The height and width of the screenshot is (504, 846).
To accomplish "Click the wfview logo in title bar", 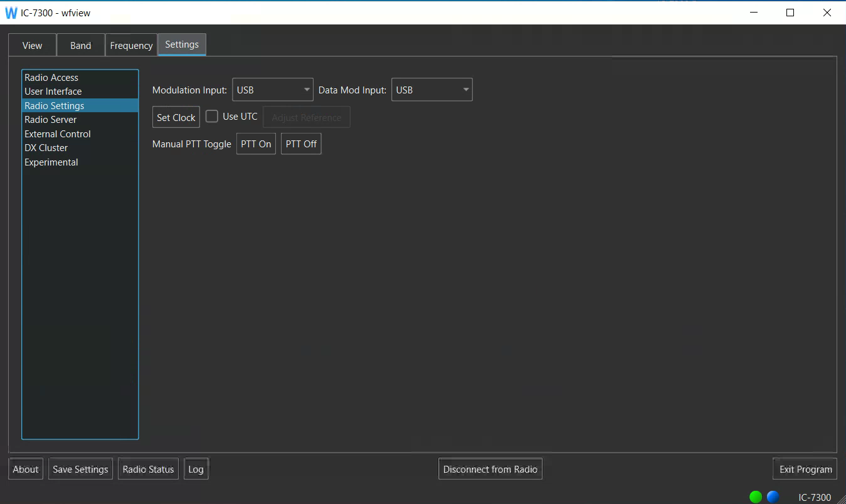I will [x=11, y=13].
